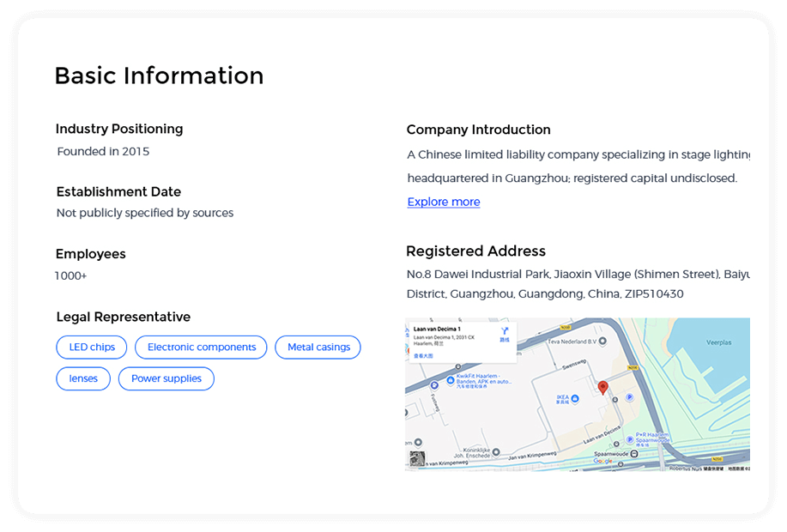Select the lenses chip
The height and width of the screenshot is (532, 787).
(x=82, y=378)
